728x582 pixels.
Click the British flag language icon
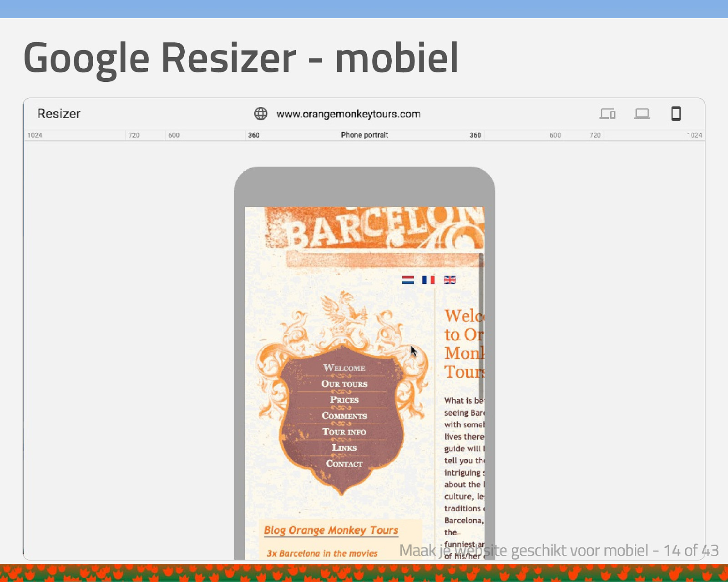click(x=450, y=280)
